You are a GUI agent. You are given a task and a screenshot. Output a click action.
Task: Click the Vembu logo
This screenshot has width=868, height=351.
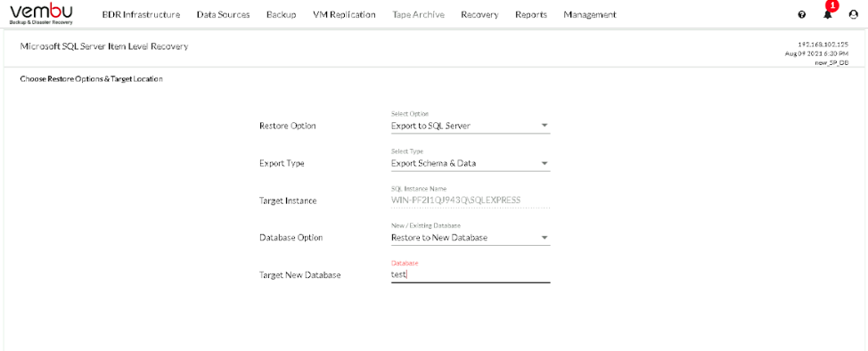click(x=42, y=13)
